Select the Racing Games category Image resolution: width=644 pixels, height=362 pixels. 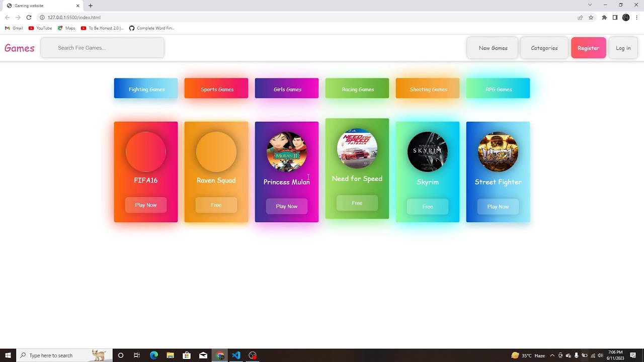tap(357, 88)
